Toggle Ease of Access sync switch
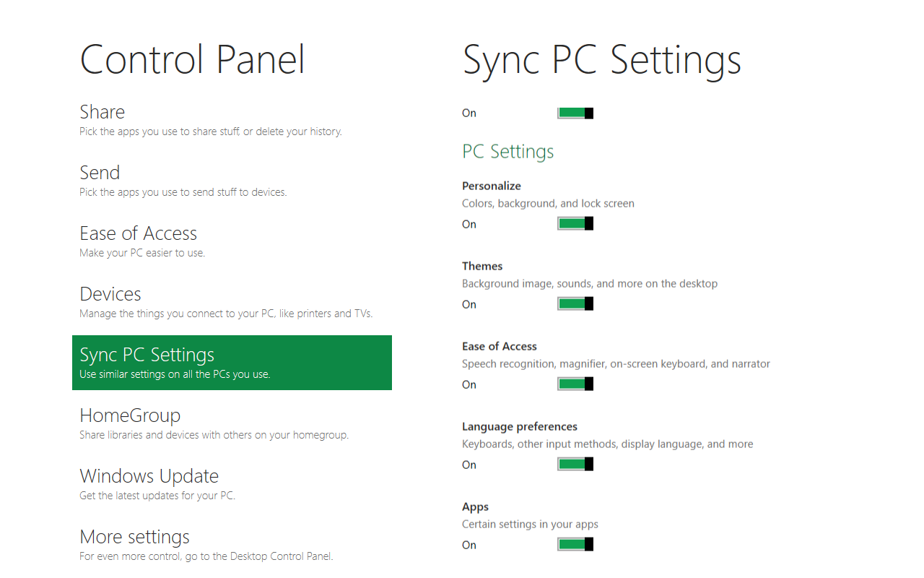Screen dimensions: 924x578 (x=575, y=384)
